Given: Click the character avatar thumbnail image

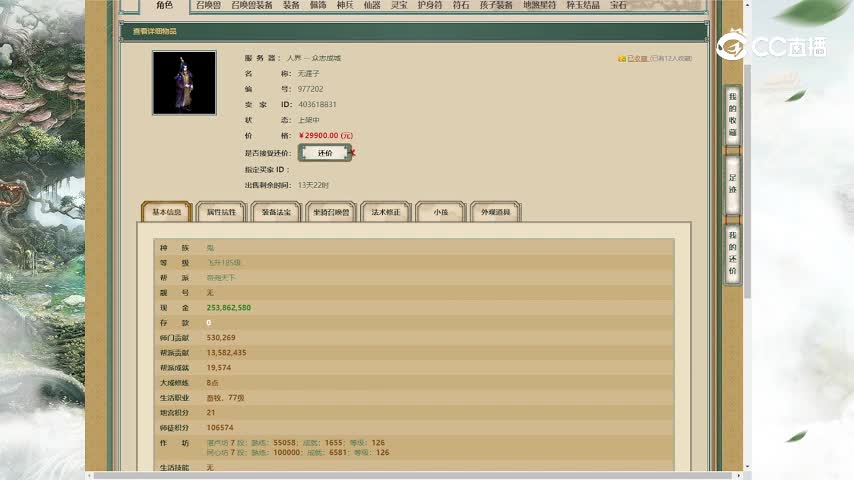Looking at the screenshot, I should 184,83.
